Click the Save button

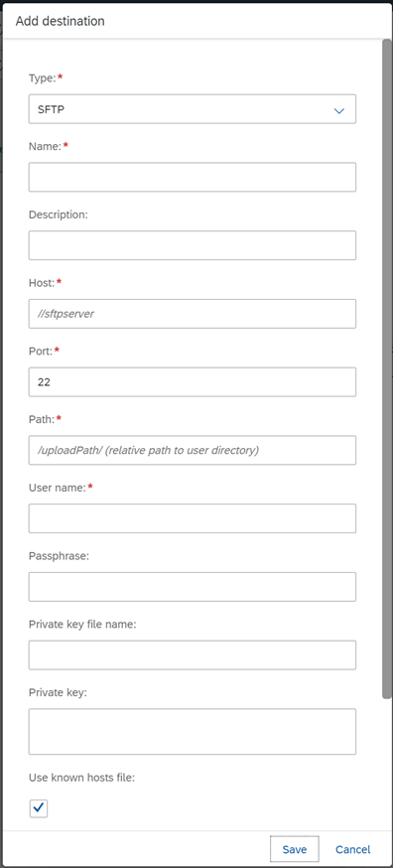(294, 849)
